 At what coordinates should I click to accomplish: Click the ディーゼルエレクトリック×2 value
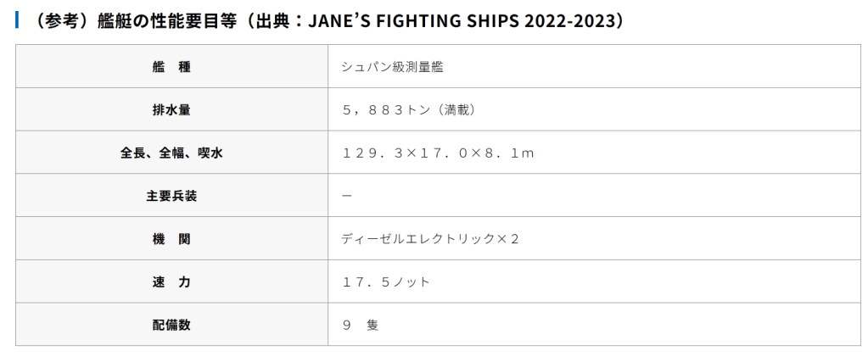pos(430,239)
